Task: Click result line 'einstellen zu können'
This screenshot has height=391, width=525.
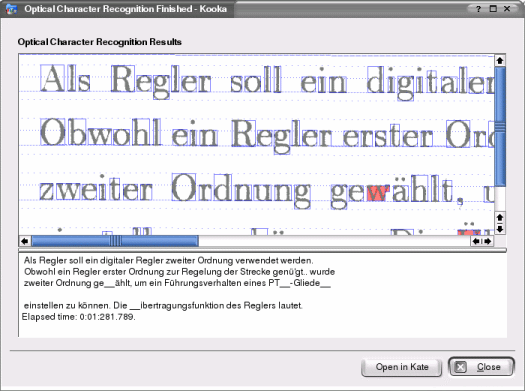Action: click(163, 306)
